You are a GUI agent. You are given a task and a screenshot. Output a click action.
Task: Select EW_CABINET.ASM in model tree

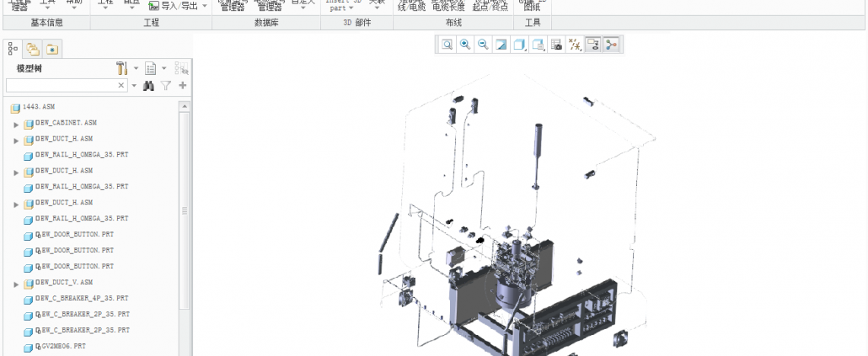point(66,123)
